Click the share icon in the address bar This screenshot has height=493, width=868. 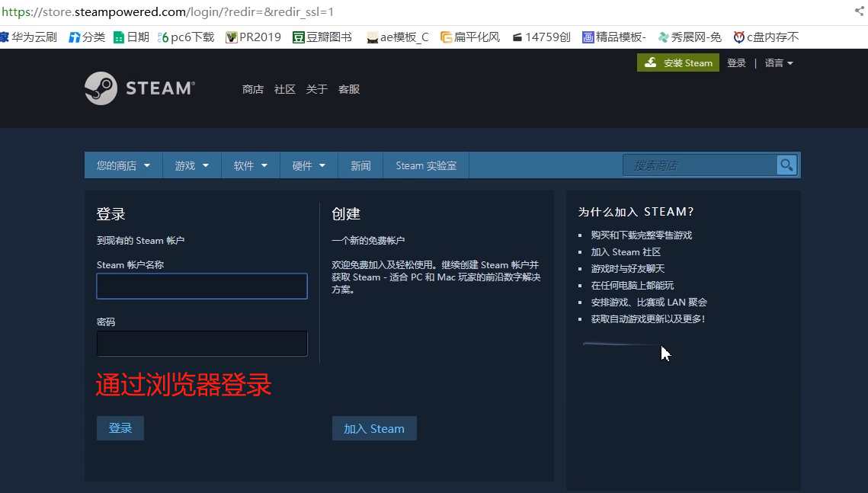[x=858, y=12]
